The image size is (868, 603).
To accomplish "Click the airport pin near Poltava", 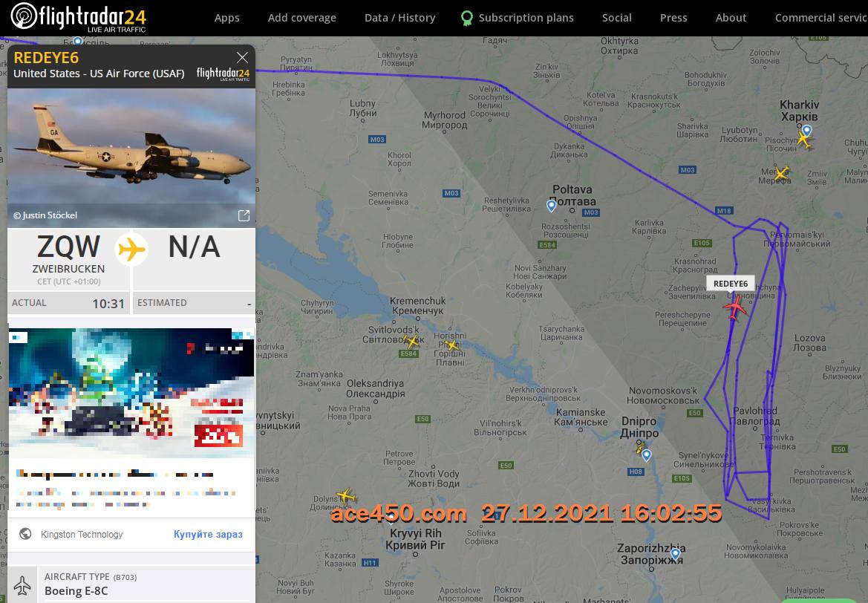I will point(552,206).
